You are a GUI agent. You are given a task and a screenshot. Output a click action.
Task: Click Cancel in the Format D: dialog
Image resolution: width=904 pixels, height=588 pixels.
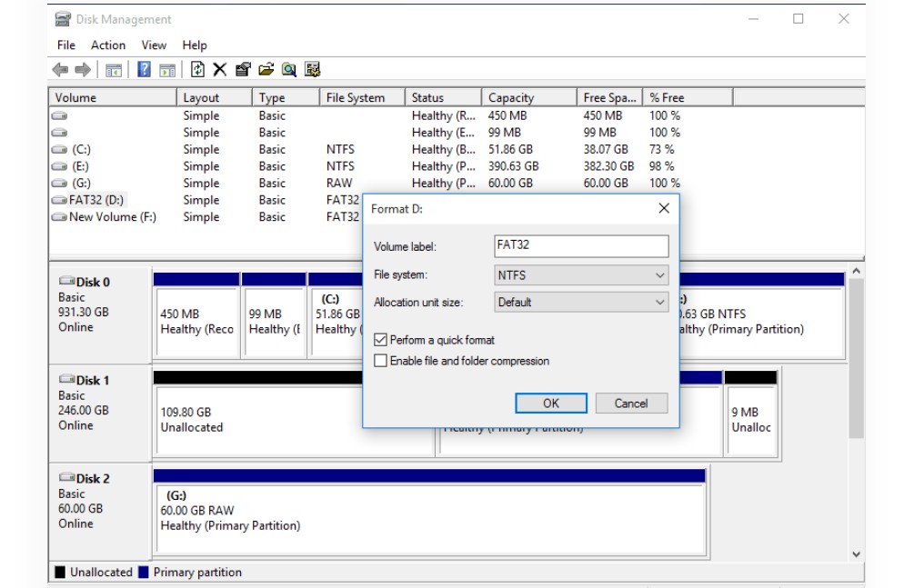tap(631, 404)
